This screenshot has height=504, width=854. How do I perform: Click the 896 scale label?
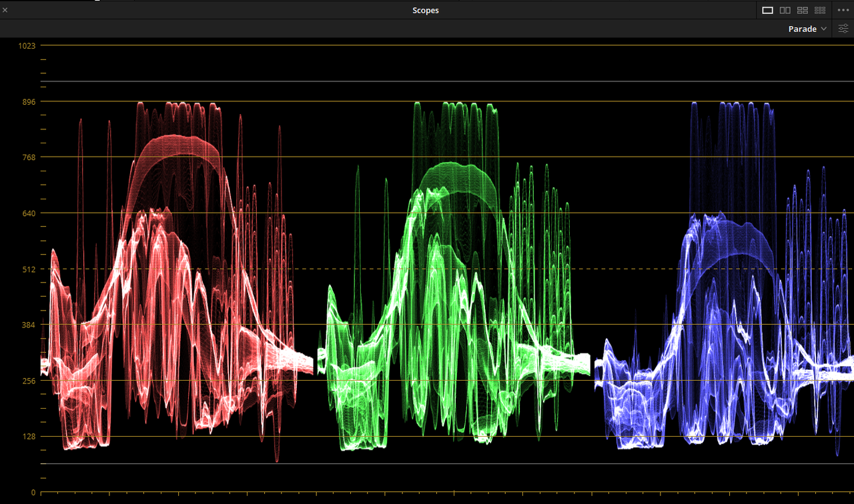(29, 101)
